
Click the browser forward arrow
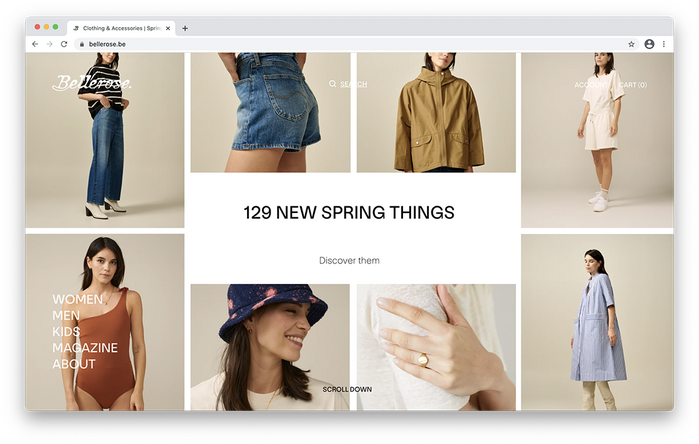[49, 44]
